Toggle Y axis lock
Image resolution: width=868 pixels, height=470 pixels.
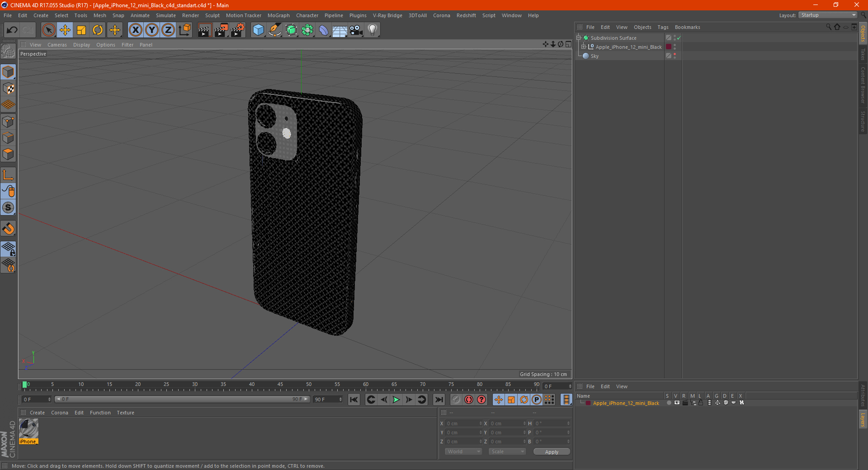(x=152, y=30)
